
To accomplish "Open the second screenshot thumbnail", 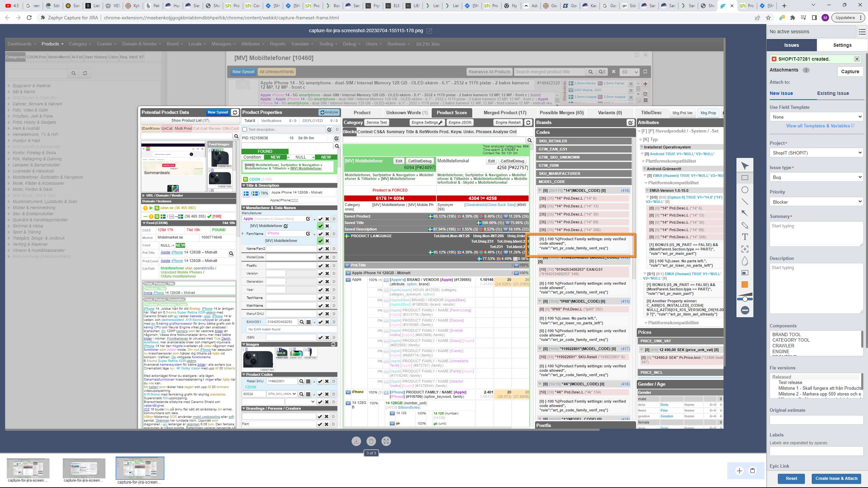I will 84,468.
